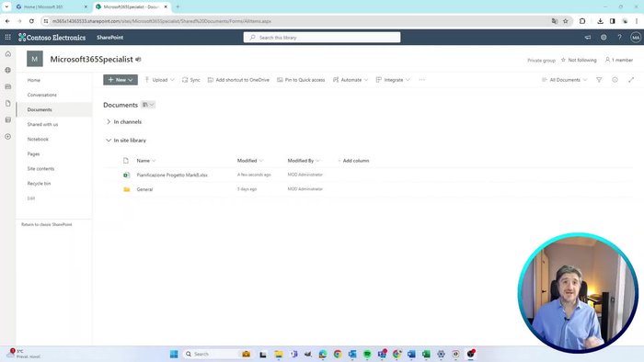Viewport: 644px width, 362px height.
Task: Open the New dropdown button
Action: [x=121, y=80]
